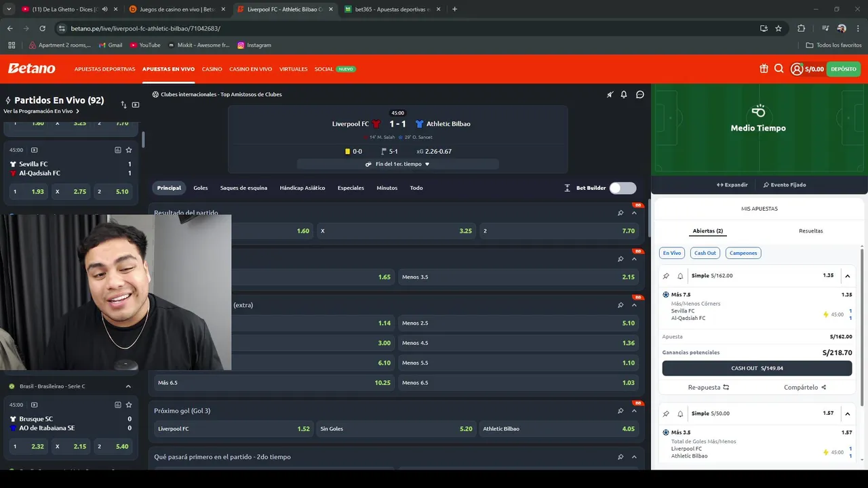
Task: Collapse the Próximo gol (Gol 3) market
Action: click(x=634, y=411)
